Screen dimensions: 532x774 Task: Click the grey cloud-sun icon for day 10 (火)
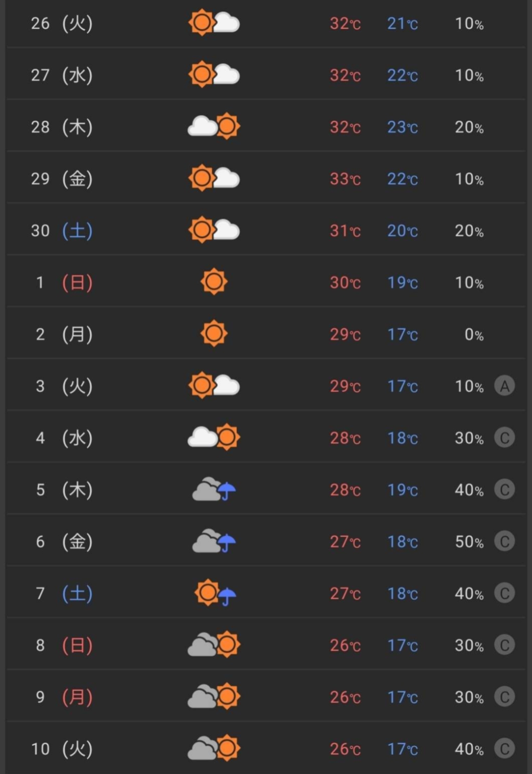click(214, 748)
